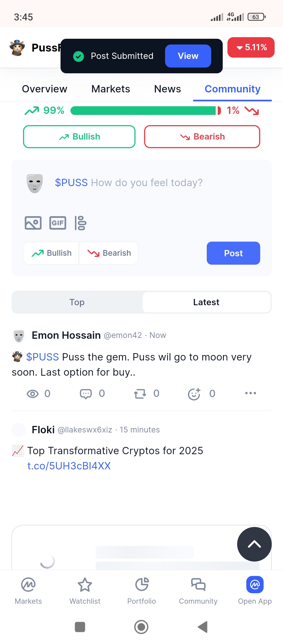The width and height of the screenshot is (283, 644).
Task: Tag the post as Bullish in composer
Action: pyautogui.click(x=51, y=253)
